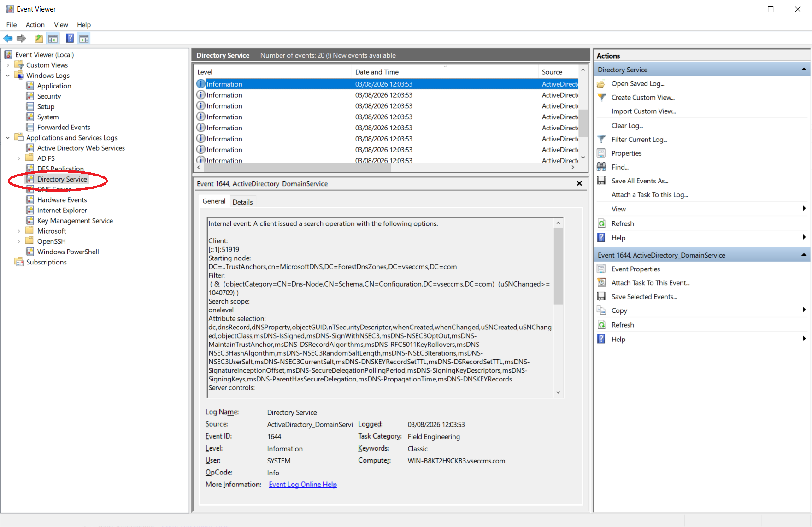Screen dimensions: 812x527
Task: Collapse Applications and Services Logs node
Action: click(8, 138)
